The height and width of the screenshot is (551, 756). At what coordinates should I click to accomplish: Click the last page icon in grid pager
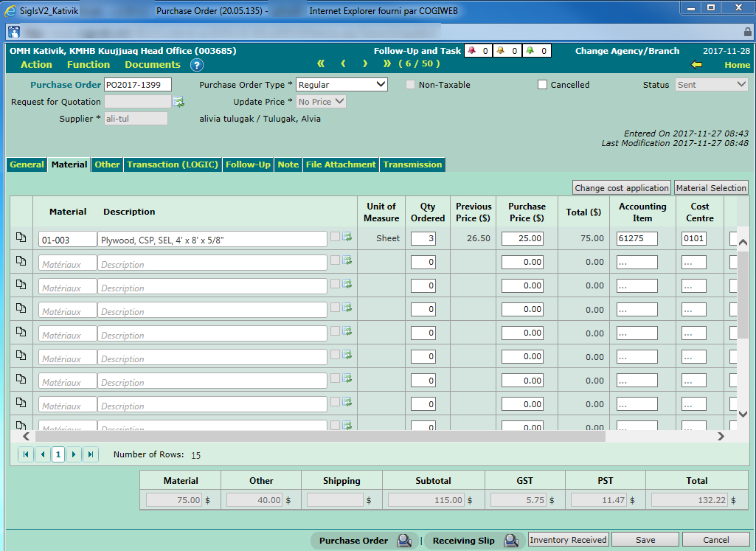click(x=90, y=454)
